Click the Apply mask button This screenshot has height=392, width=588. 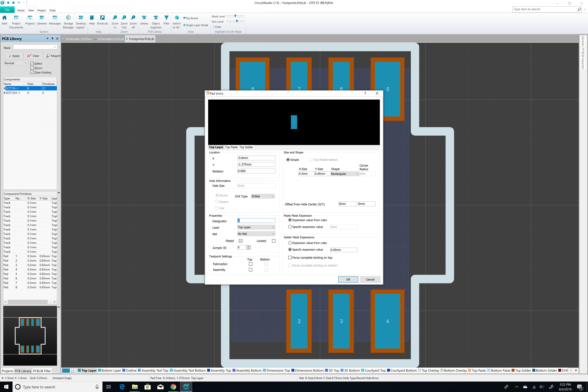tap(13, 56)
